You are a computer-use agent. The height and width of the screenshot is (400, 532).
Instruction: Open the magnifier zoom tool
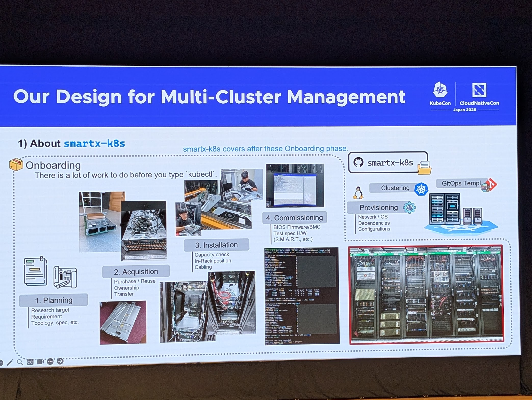pyautogui.click(x=20, y=362)
